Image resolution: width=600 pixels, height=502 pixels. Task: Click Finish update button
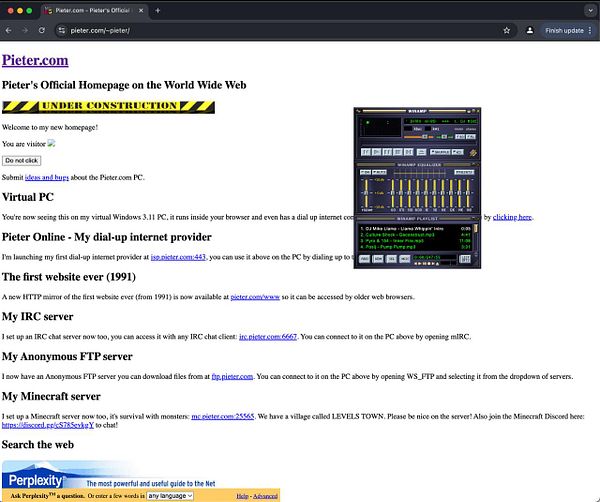pos(568,30)
